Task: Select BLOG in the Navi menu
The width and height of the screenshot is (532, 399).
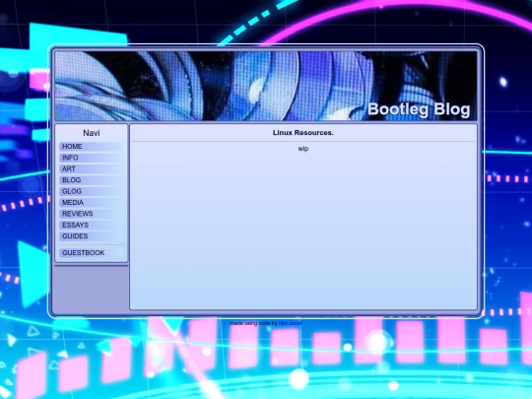Action: 92,180
